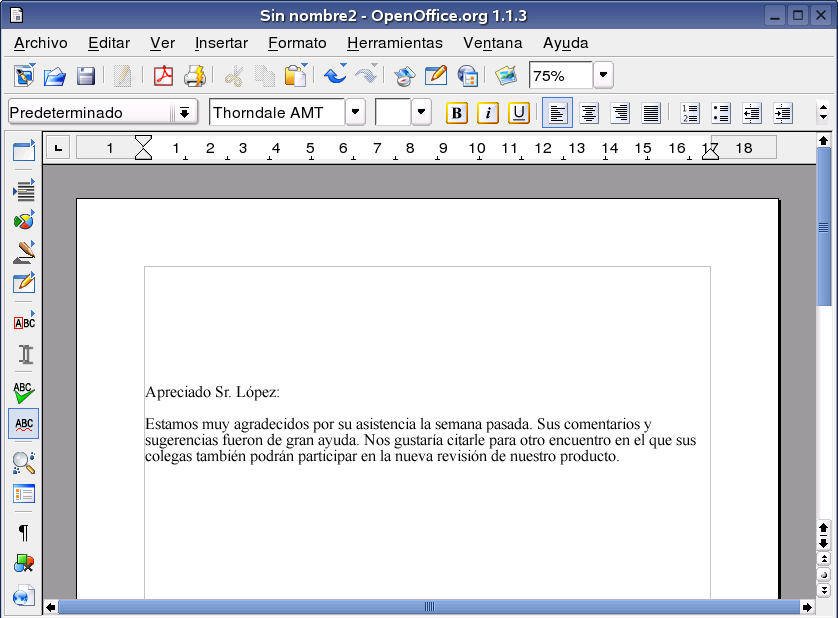This screenshot has height=618, width=838.
Task: Open the Navigator
Action: click(405, 75)
